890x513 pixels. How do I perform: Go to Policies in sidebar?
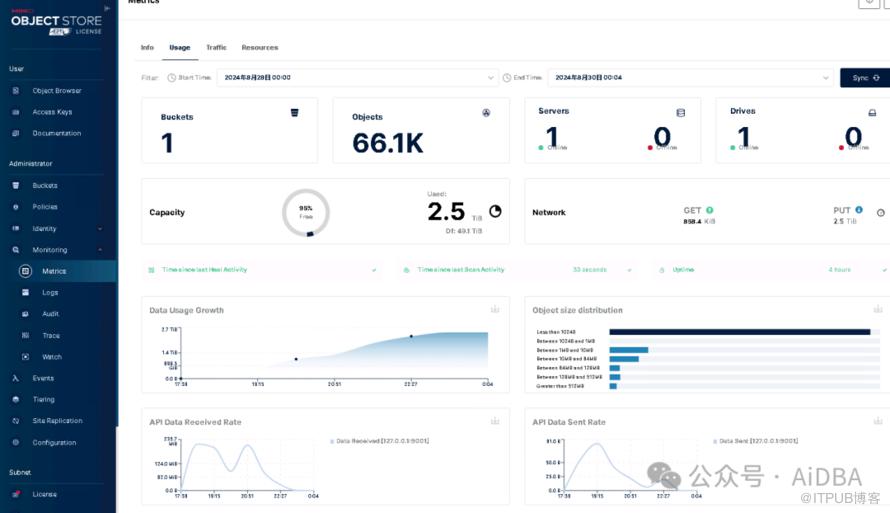45,207
